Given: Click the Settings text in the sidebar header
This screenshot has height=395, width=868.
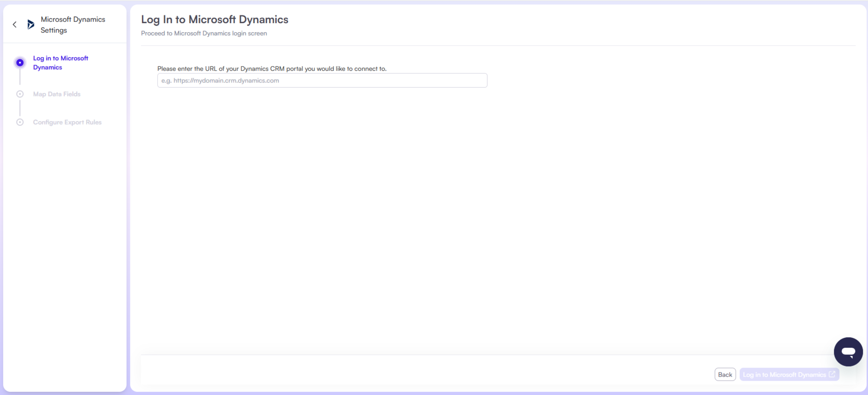Looking at the screenshot, I should [54, 30].
